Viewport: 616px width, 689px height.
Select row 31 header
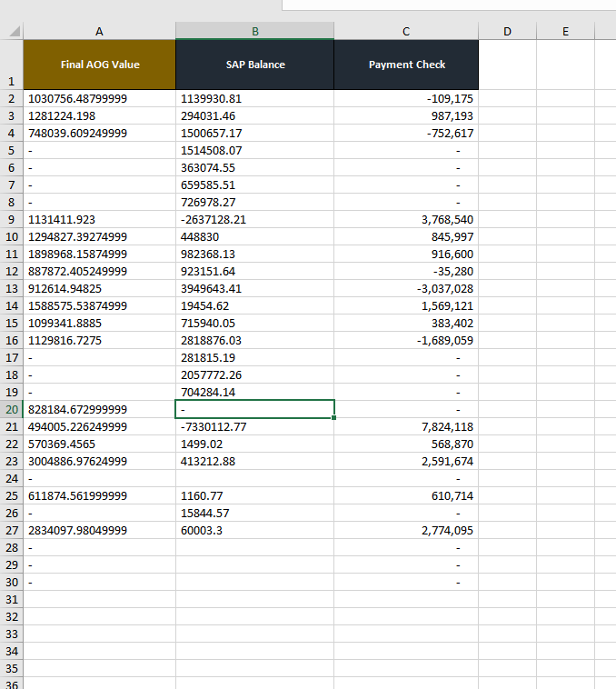coord(12,599)
